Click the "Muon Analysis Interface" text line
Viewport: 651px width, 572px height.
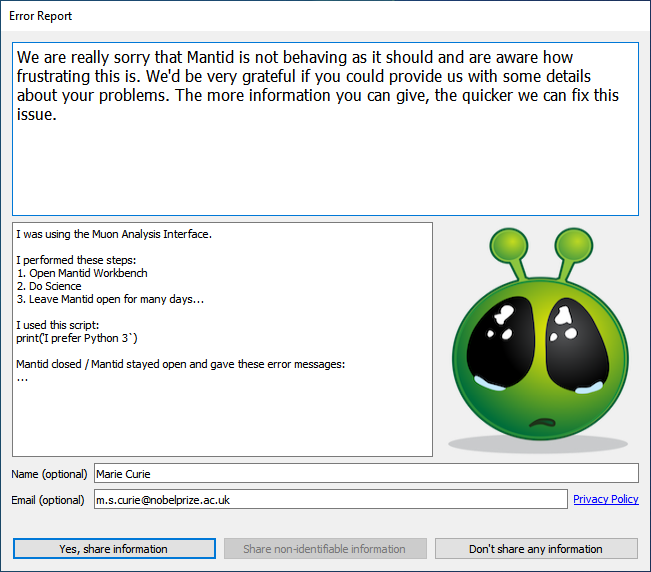tap(114, 235)
